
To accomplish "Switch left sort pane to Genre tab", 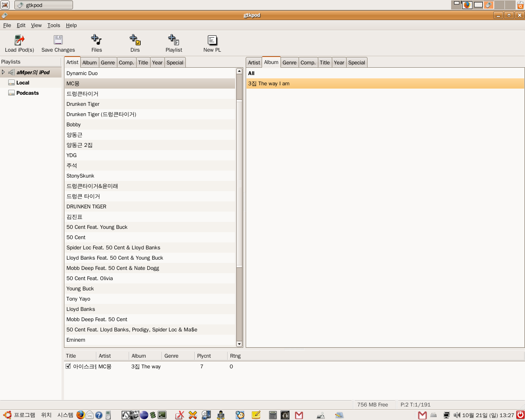I will pos(108,62).
